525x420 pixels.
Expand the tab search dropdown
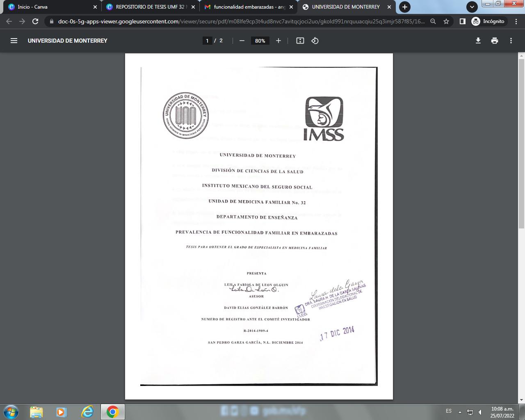(x=472, y=7)
